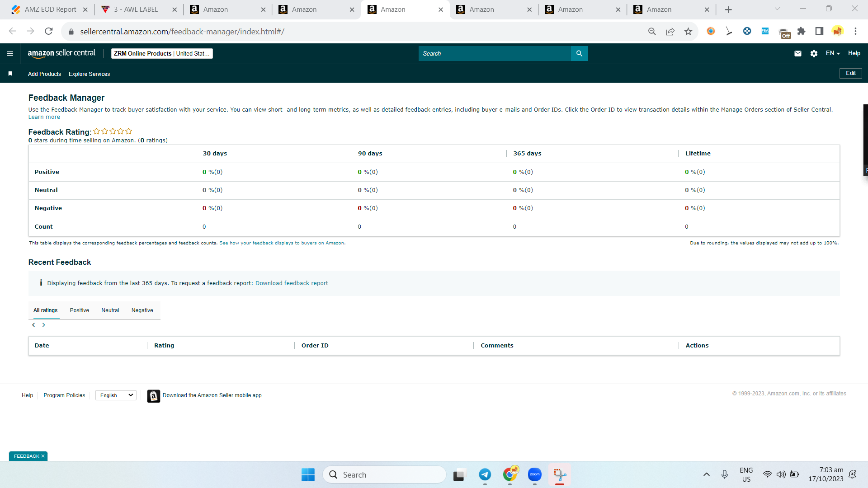The width and height of the screenshot is (868, 488).
Task: Click the footer Help link
Action: click(27, 395)
